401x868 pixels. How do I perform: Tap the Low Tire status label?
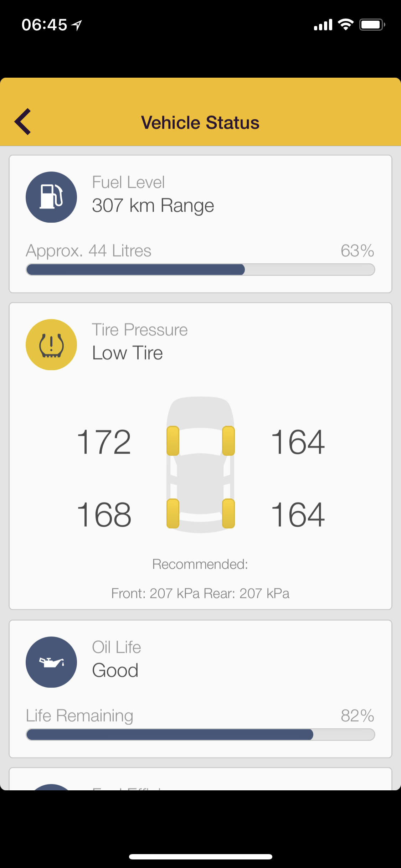(127, 353)
